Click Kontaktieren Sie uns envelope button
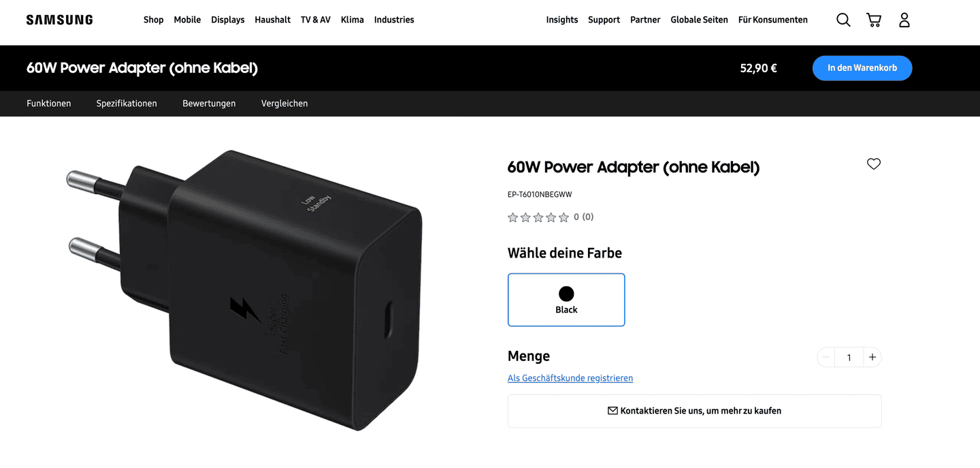The width and height of the screenshot is (980, 468). pos(694,411)
